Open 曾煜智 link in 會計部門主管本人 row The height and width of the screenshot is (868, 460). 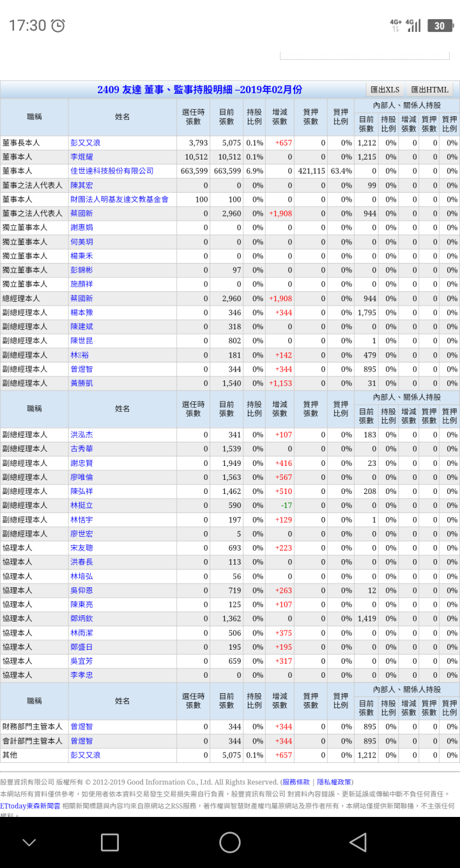pos(81,741)
